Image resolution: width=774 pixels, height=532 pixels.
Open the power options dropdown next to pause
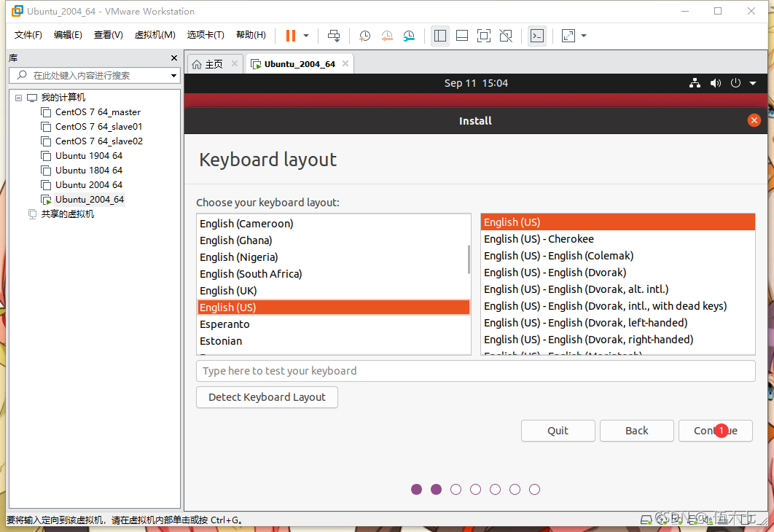pos(306,36)
